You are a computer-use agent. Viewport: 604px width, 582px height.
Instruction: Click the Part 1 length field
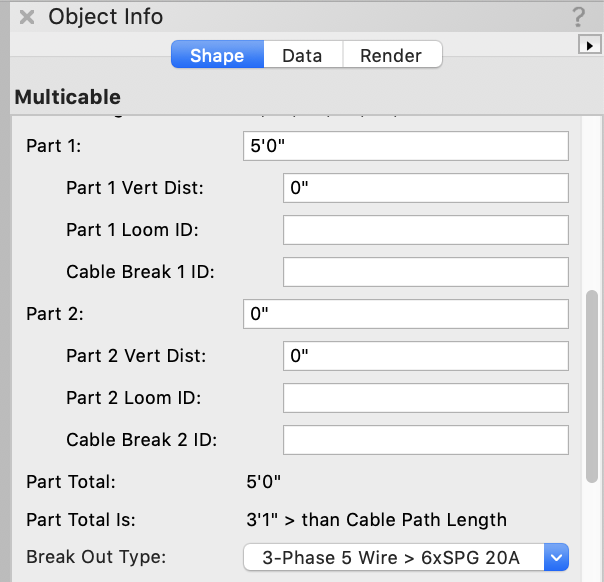click(x=406, y=146)
